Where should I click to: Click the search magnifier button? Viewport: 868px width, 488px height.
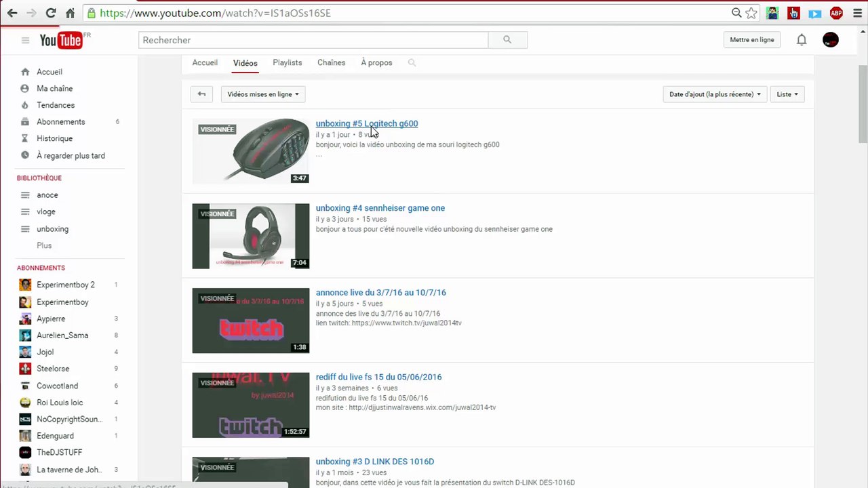click(507, 40)
